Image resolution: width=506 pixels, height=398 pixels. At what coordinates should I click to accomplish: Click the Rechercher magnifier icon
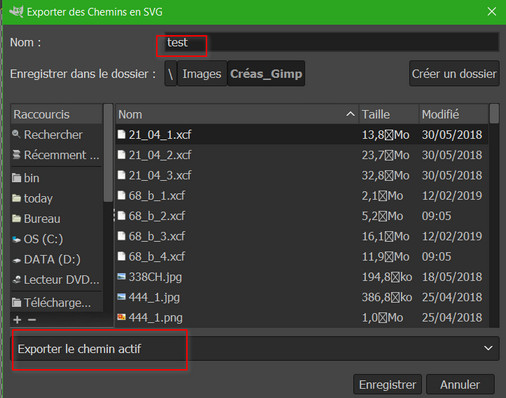tap(16, 134)
